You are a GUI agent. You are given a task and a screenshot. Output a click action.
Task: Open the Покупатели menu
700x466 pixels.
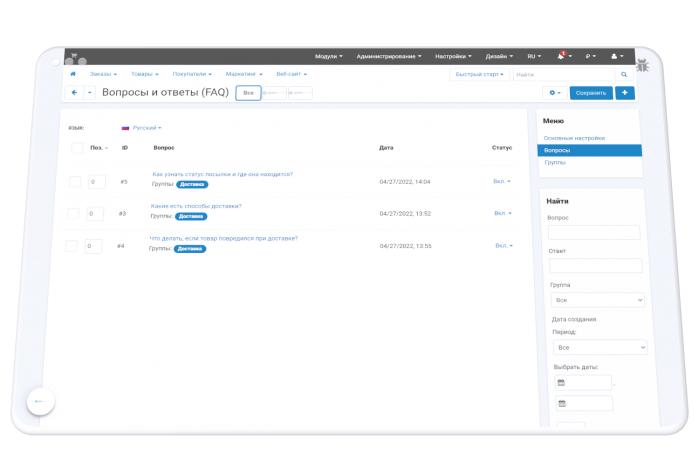coord(192,74)
